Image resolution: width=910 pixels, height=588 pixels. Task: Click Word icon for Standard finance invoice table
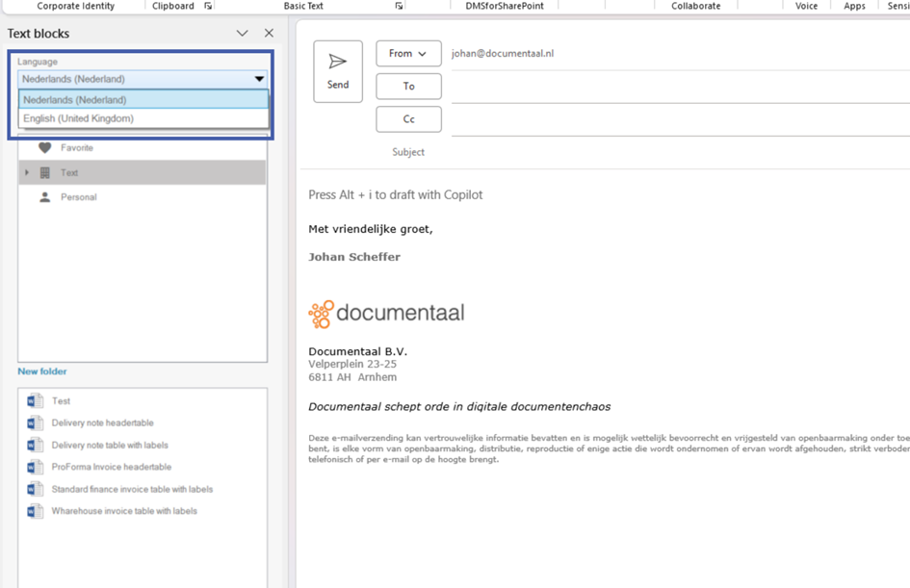pyautogui.click(x=35, y=489)
